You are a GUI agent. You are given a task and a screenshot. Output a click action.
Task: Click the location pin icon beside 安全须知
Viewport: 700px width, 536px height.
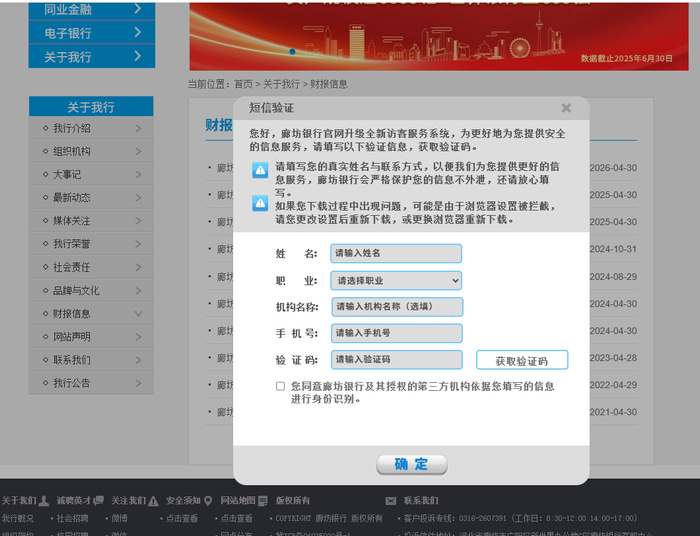pyautogui.click(x=208, y=501)
